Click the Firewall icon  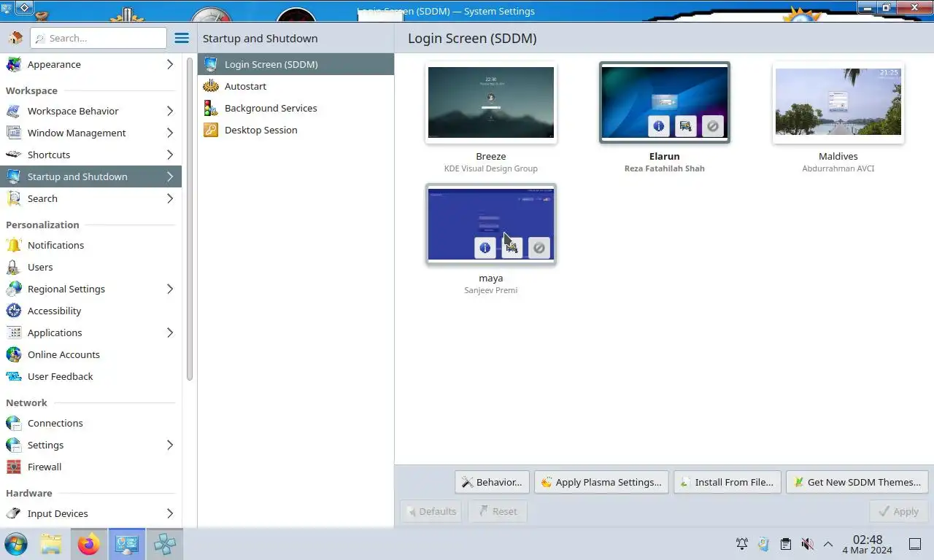[x=13, y=467]
